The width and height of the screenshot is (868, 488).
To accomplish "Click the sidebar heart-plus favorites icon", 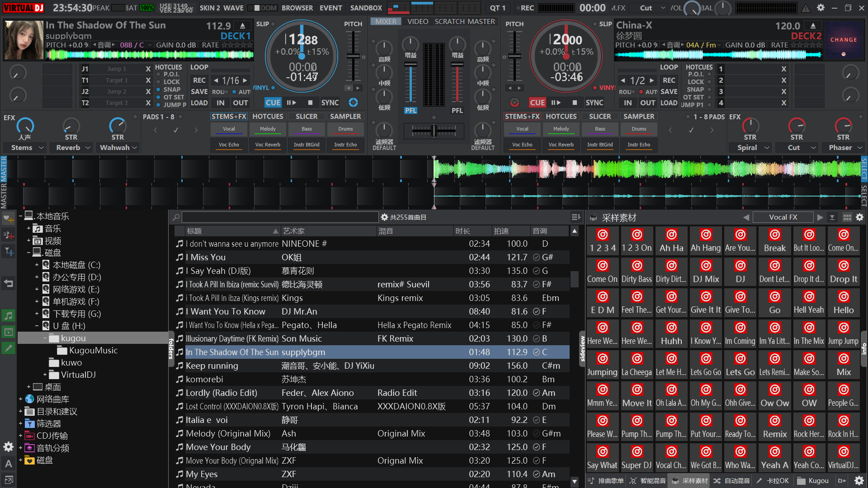I will [9, 219].
